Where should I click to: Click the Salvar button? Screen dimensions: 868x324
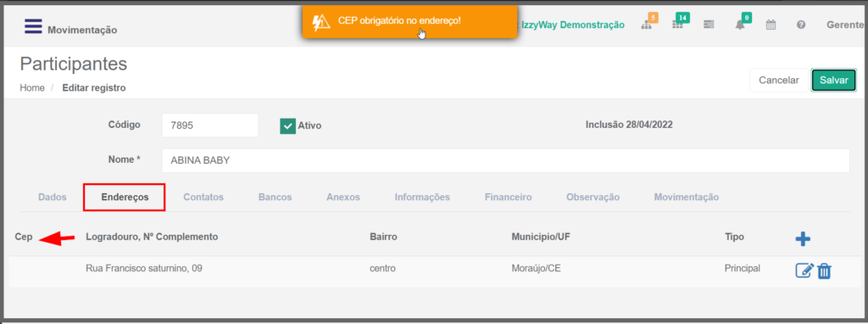834,81
